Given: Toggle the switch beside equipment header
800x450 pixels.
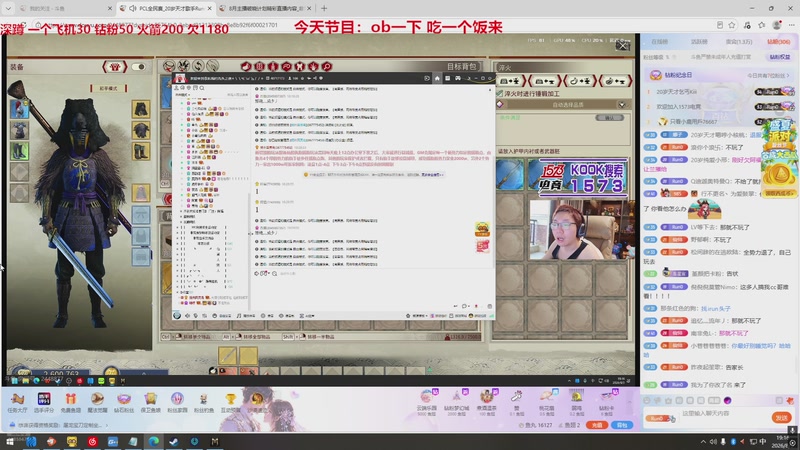Looking at the screenshot, I should coord(138,67).
